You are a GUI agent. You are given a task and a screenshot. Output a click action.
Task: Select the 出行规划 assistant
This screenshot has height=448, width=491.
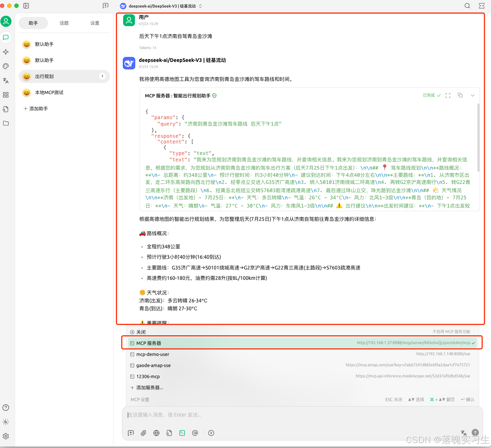pos(64,76)
